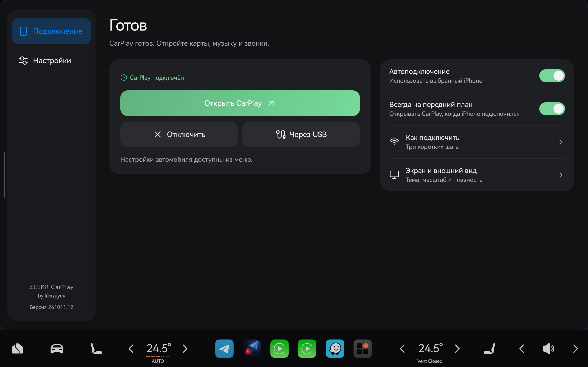Open the Настройки sidebar item
The image size is (588, 367).
(51, 60)
